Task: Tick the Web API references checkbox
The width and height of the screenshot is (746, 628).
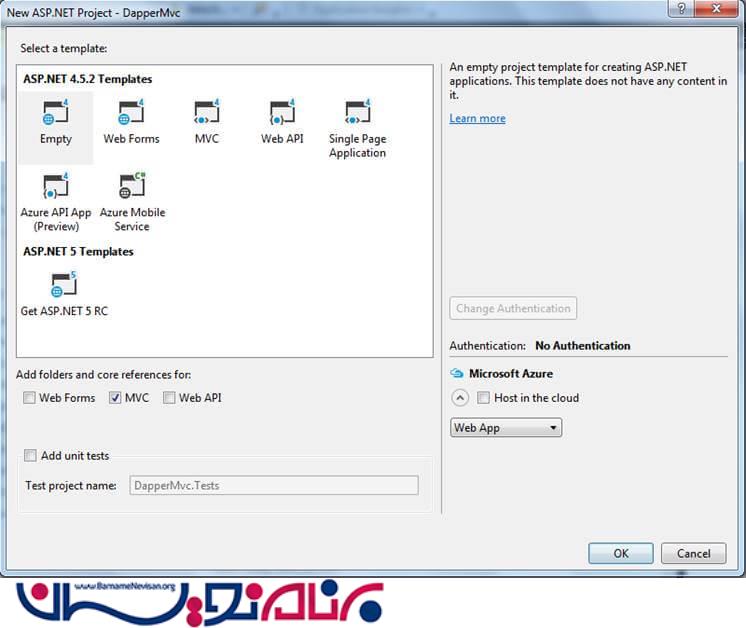Action: pyautogui.click(x=169, y=398)
